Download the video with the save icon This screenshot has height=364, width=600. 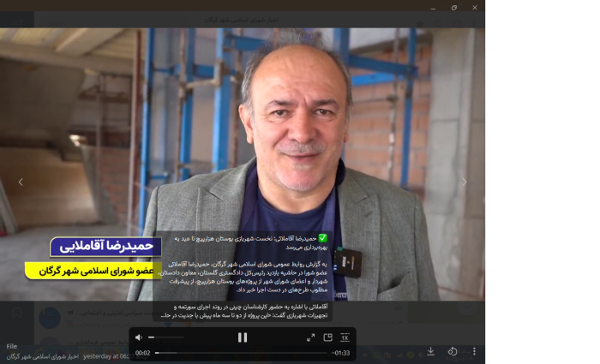431,351
